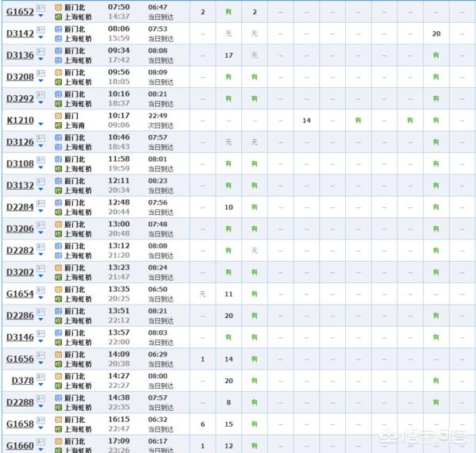Click ID card icon beside D3136
The image size is (476, 453).
(x=40, y=51)
